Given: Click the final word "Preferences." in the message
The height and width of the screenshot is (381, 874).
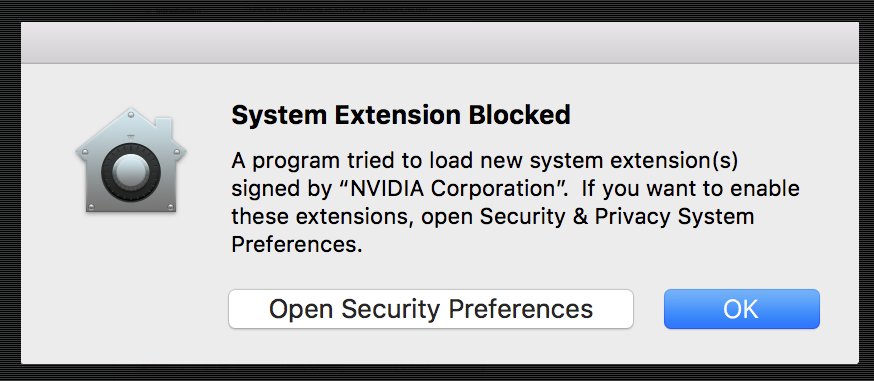Looking at the screenshot, I should 297,245.
